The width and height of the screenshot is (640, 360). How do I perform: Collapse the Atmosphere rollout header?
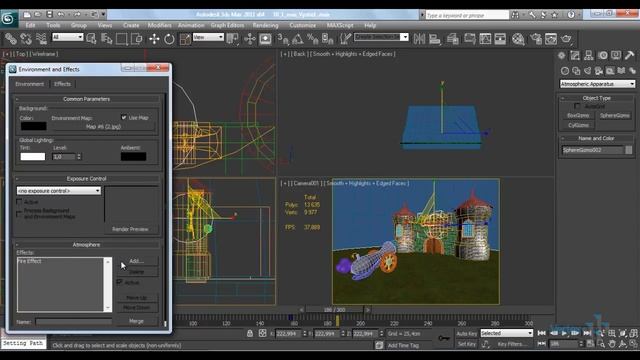87,244
